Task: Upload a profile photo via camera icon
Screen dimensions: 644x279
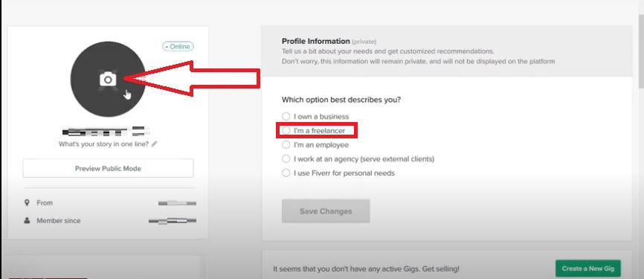Action: point(108,79)
